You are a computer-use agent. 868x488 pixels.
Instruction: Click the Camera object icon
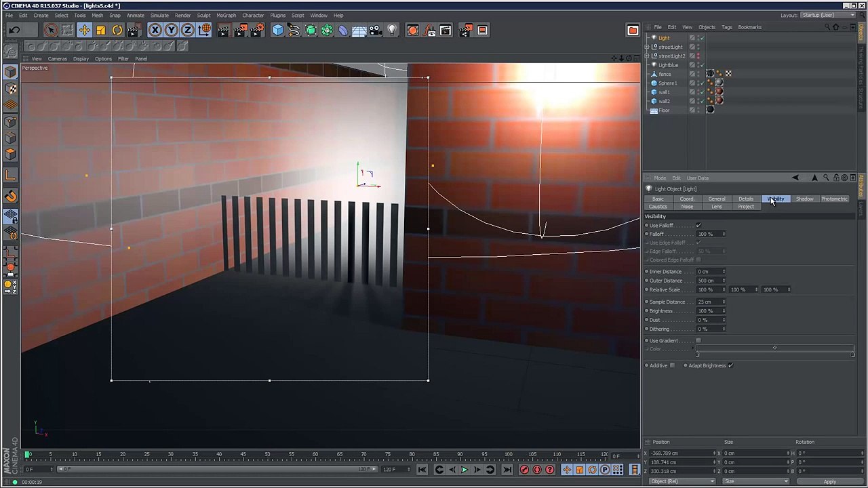pos(376,30)
